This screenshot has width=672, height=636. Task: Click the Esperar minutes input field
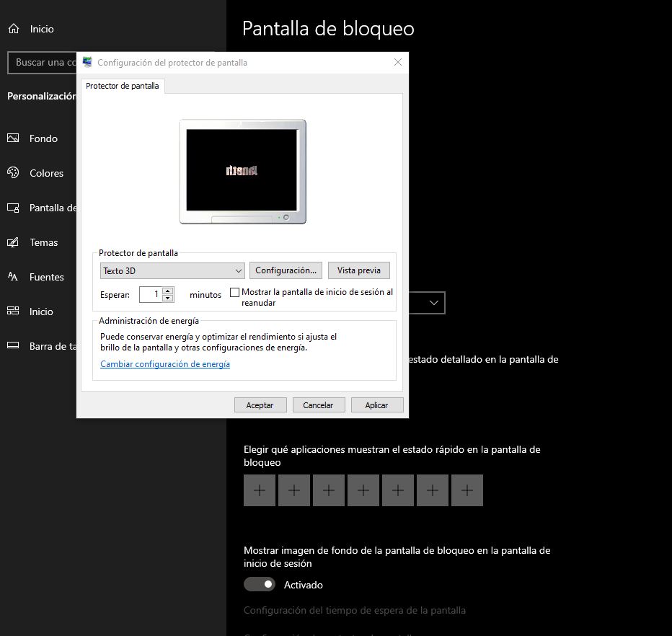pyautogui.click(x=150, y=294)
